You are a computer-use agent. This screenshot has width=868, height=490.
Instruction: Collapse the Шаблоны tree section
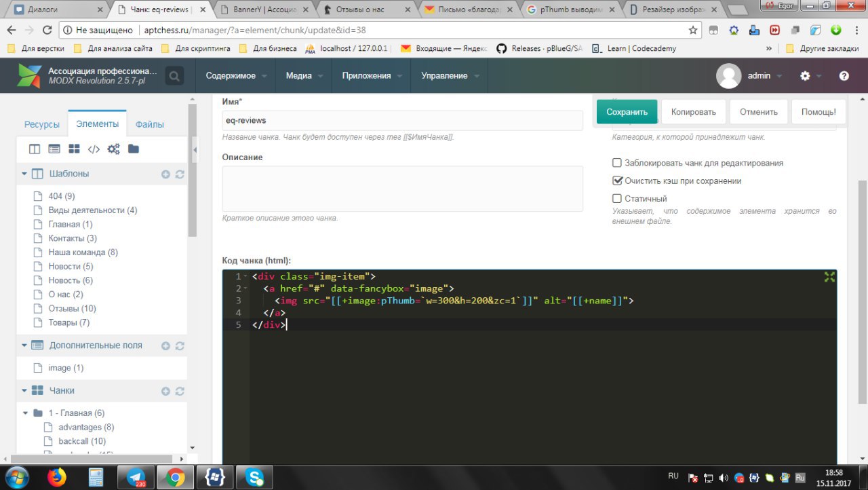point(24,174)
